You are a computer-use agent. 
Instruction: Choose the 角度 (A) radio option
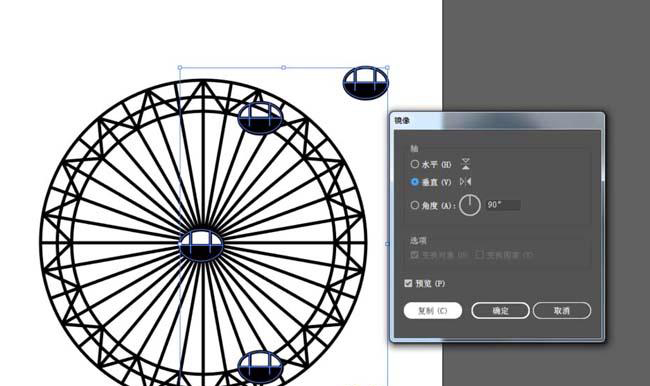coord(415,205)
